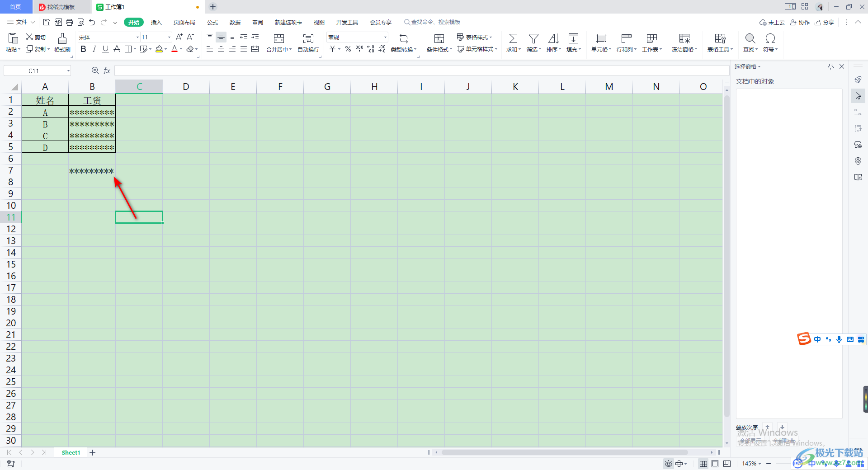Click the Save icon in quick access toolbar
This screenshot has width=868, height=470.
(x=47, y=22)
